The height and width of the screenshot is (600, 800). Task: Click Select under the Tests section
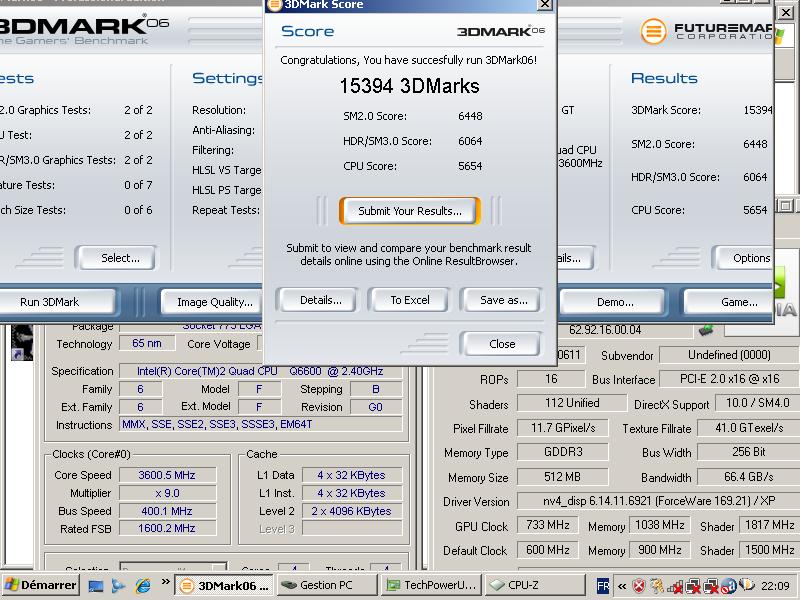[117, 258]
